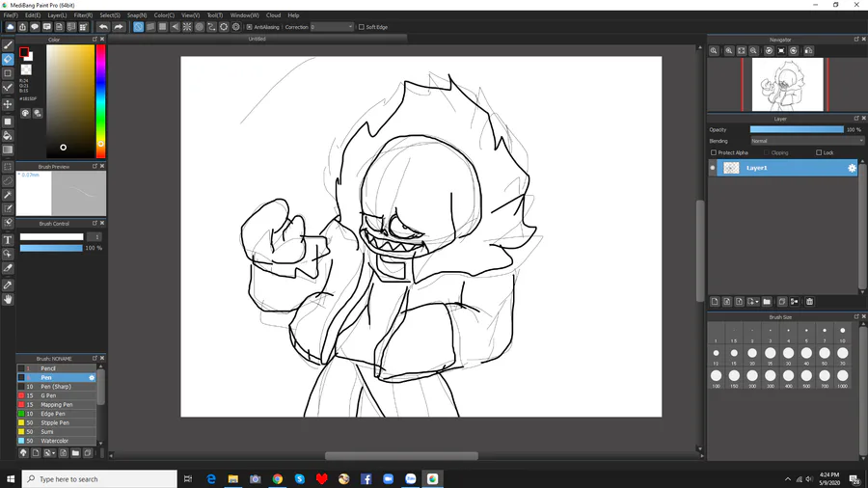The image size is (868, 488).
Task: Select the Brush tool in left toolbar
Action: coord(8,44)
